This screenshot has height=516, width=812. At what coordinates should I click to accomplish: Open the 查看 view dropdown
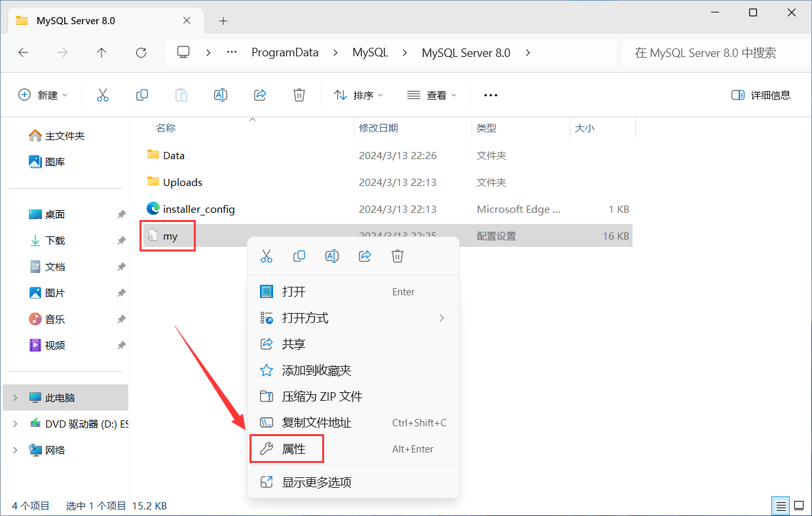[x=432, y=95]
